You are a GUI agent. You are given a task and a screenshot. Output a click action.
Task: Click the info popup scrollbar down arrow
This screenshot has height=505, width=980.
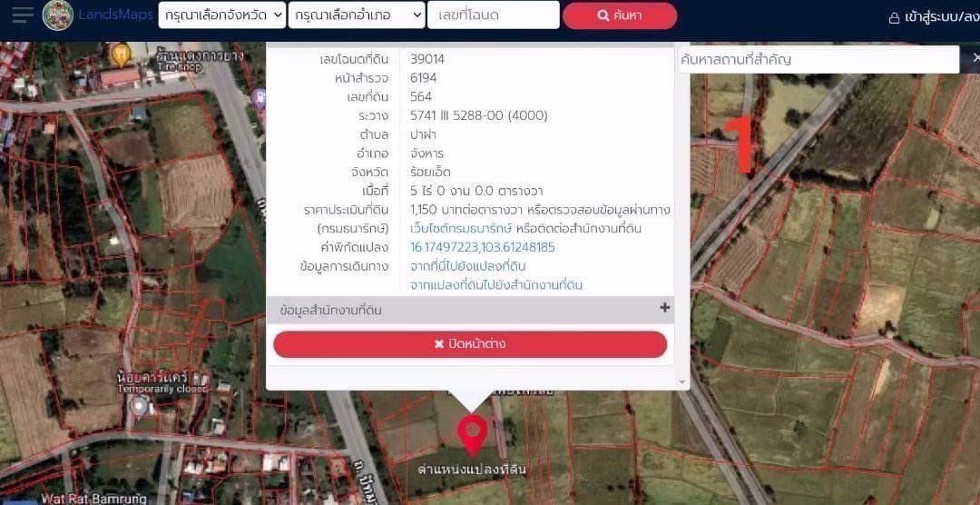point(682,382)
